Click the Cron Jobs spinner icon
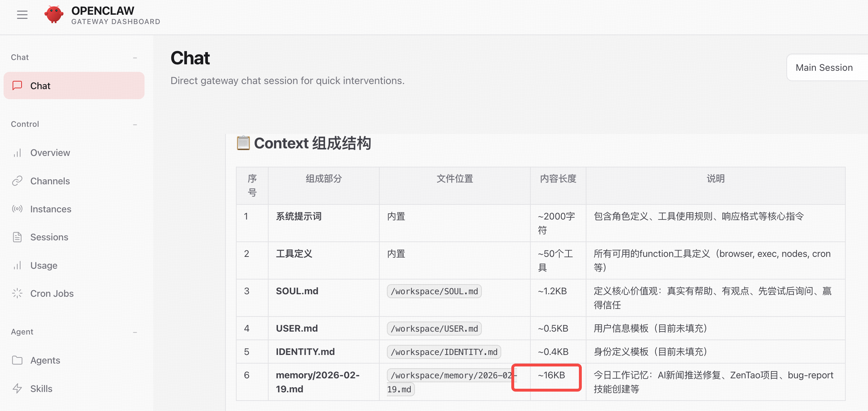This screenshot has height=411, width=868. pyautogui.click(x=17, y=294)
